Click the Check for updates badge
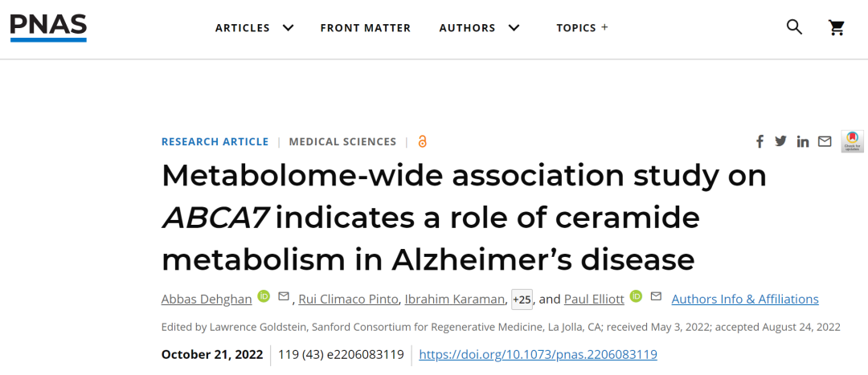Viewport: 868px width, 375px height. 852,141
